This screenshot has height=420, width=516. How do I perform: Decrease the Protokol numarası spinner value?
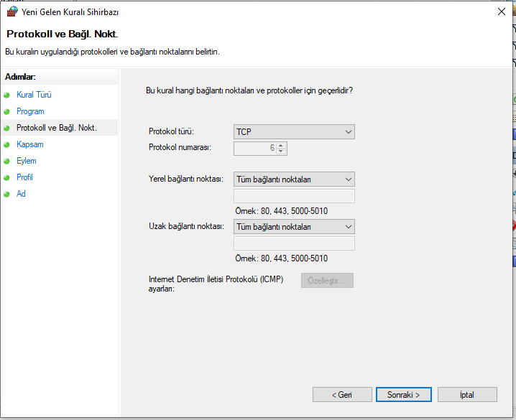coord(281,151)
